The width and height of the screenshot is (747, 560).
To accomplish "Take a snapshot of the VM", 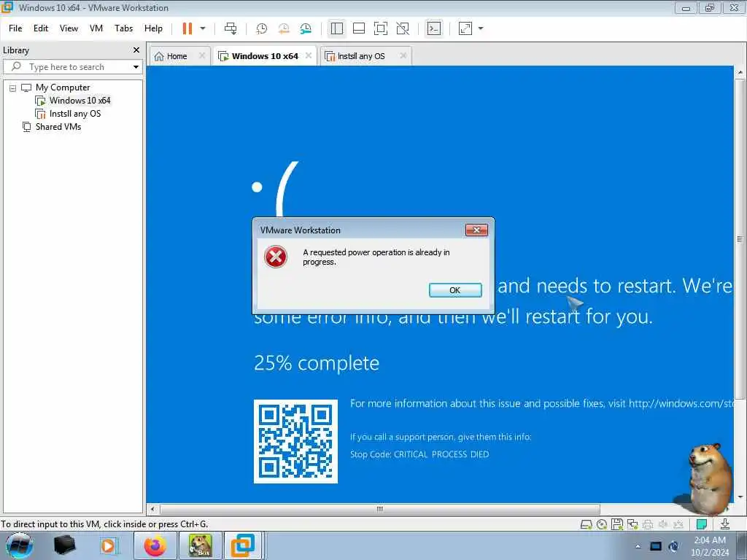I will 262,28.
